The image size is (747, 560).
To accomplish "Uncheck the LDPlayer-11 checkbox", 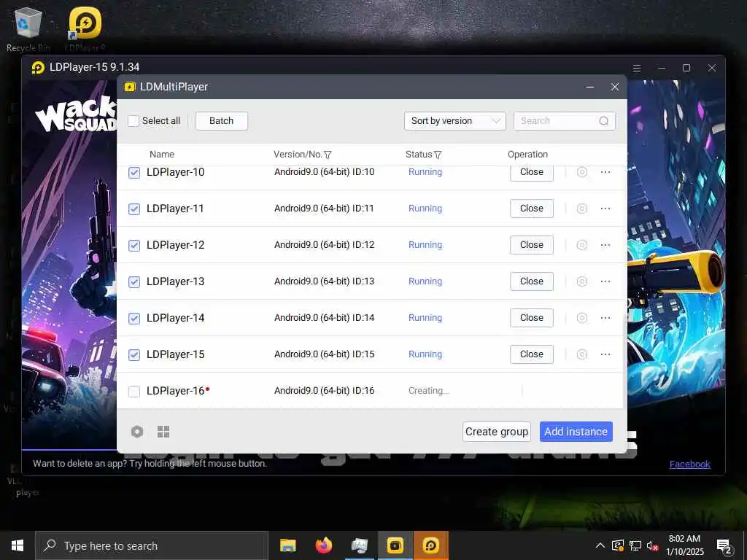I will (x=134, y=209).
